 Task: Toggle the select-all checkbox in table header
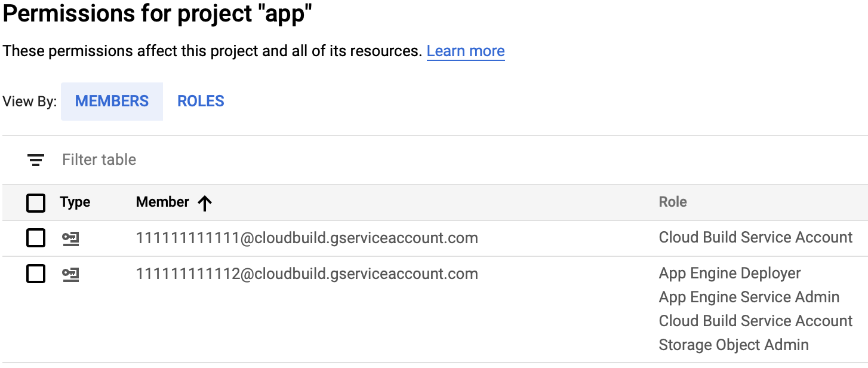36,203
